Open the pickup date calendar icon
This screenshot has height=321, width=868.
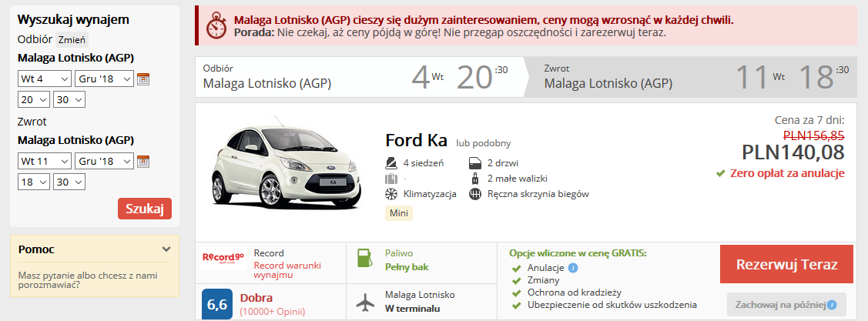142,79
